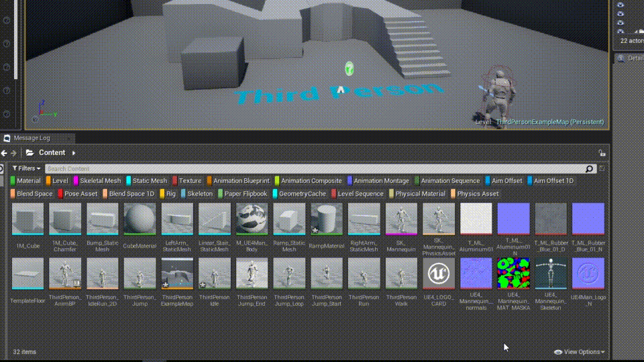Screen dimensions: 644x362
Task: Click the Search Content input field
Action: click(315, 169)
